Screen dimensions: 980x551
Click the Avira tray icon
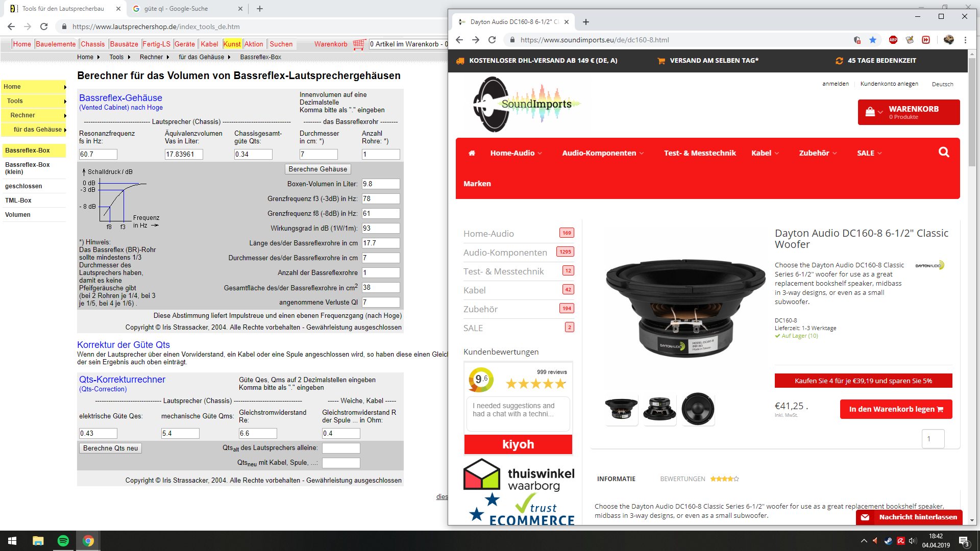(901, 541)
